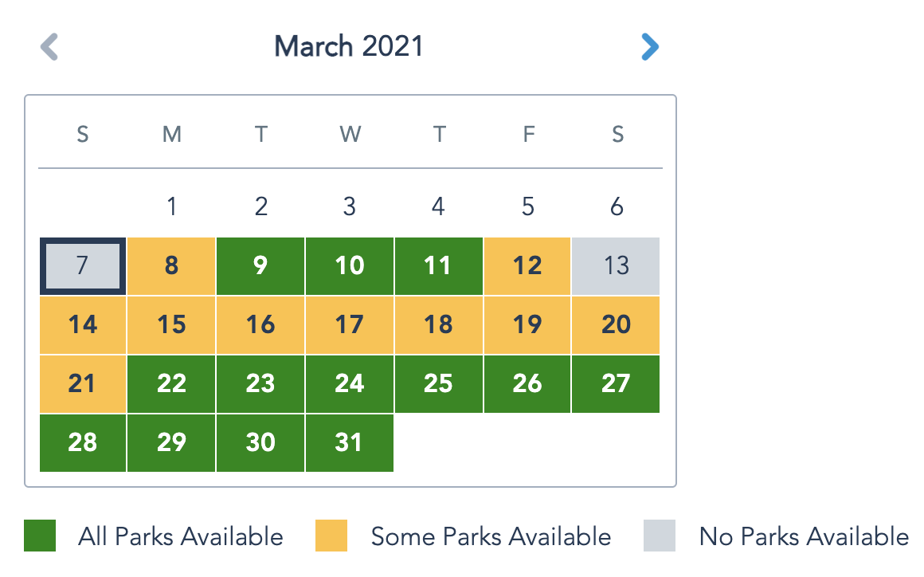Select March 17 on the calendar
Image resolution: width=924 pixels, height=577 pixels.
tap(349, 325)
